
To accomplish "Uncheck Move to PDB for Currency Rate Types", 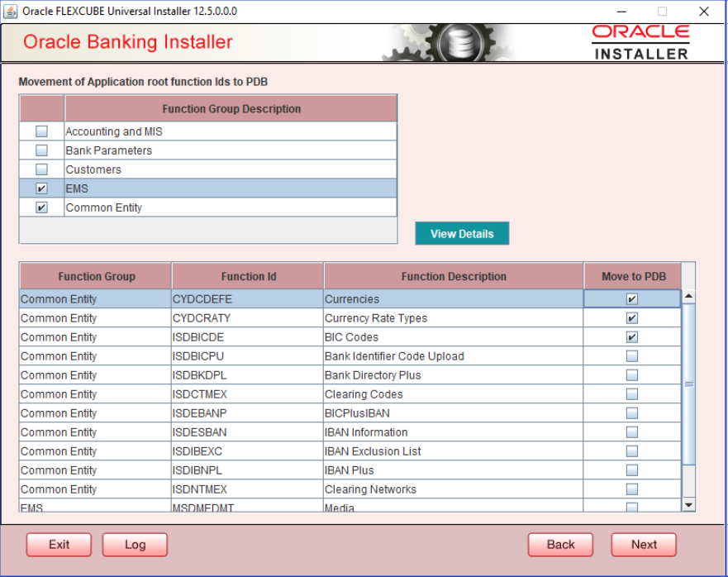I will pyautogui.click(x=632, y=318).
